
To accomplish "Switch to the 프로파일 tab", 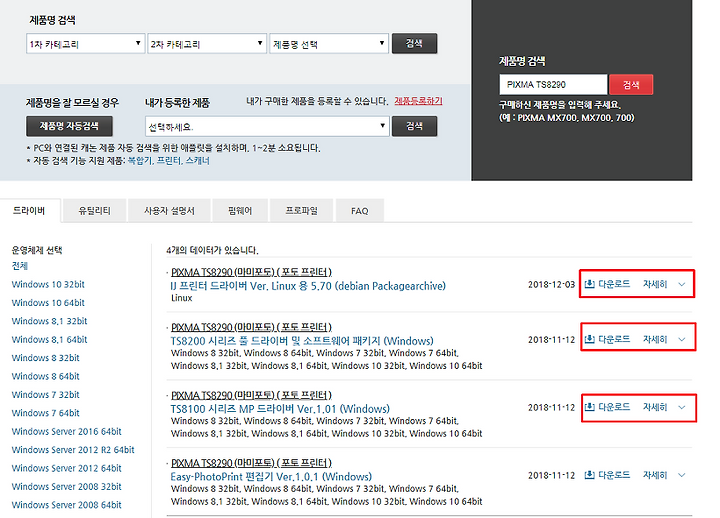I will pos(302,211).
